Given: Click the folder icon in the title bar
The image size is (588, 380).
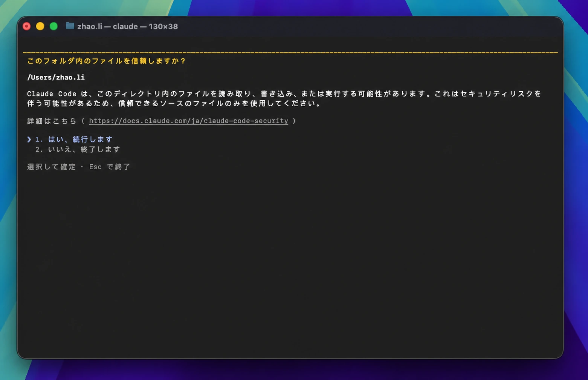Looking at the screenshot, I should [70, 26].
